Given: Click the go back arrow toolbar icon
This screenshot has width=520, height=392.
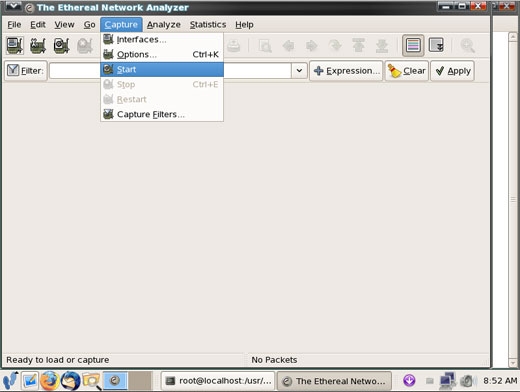Looking at the screenshot, I should 288,45.
